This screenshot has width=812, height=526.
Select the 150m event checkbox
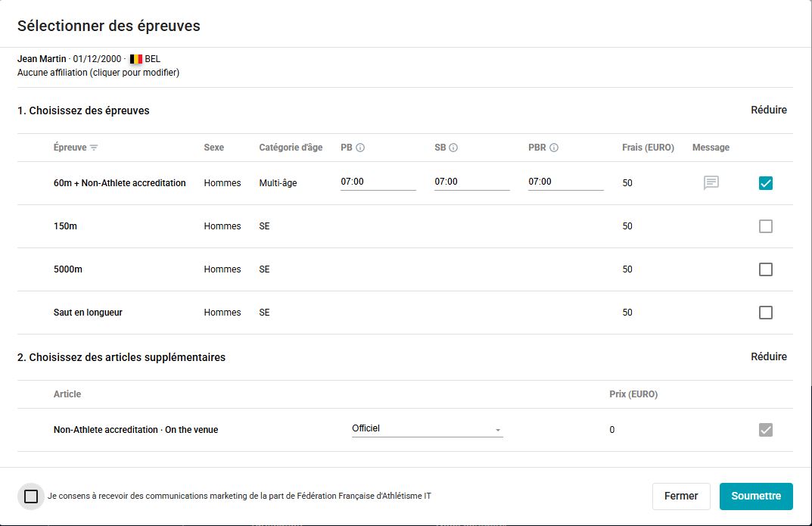click(x=765, y=226)
